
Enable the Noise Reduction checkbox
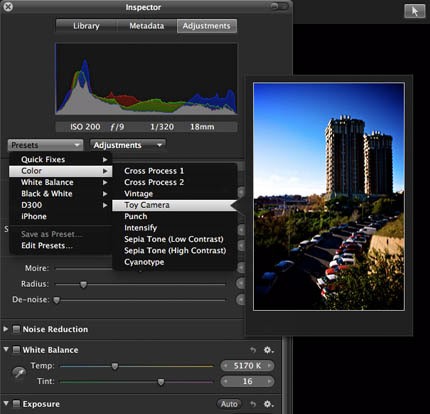coord(16,329)
